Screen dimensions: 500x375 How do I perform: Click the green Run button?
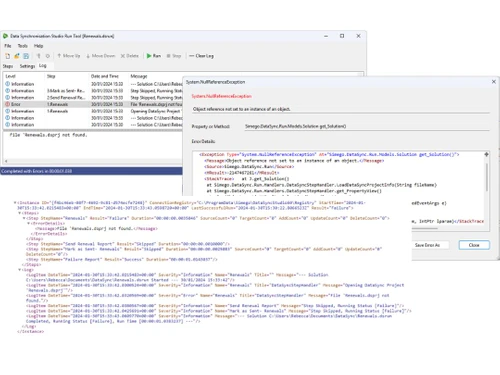pos(154,56)
